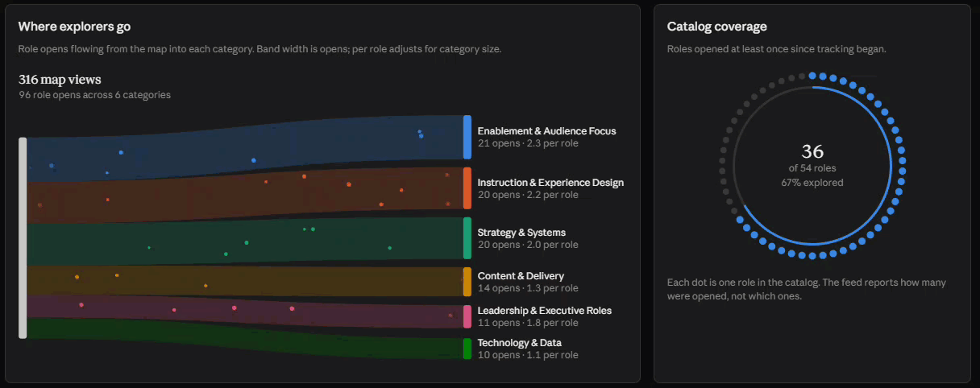This screenshot has height=388, width=980.
Task: Click the '36' count in the ring
Action: (x=812, y=151)
